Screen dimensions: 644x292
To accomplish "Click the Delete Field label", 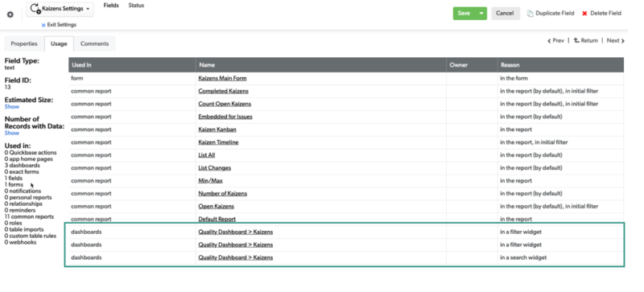I will (605, 13).
